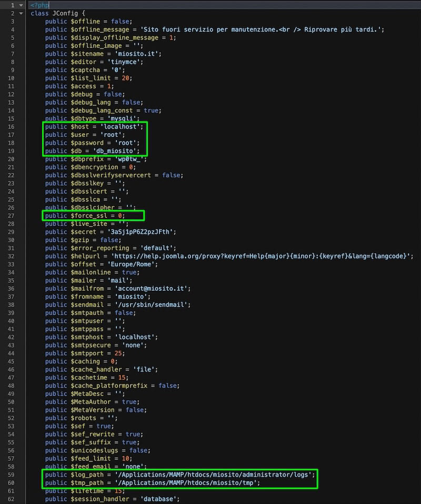Click the '$display_offline_message = 1;' line
Screen dimensions: 421x504
pyautogui.click(x=111, y=37)
